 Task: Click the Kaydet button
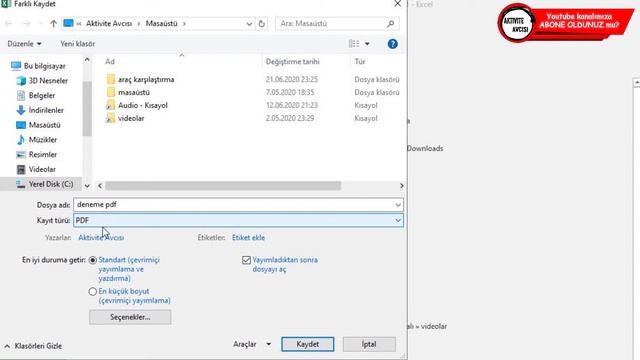pyautogui.click(x=308, y=344)
